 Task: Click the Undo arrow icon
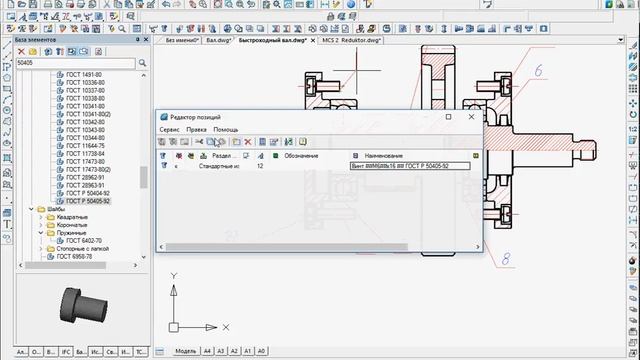(166, 4)
